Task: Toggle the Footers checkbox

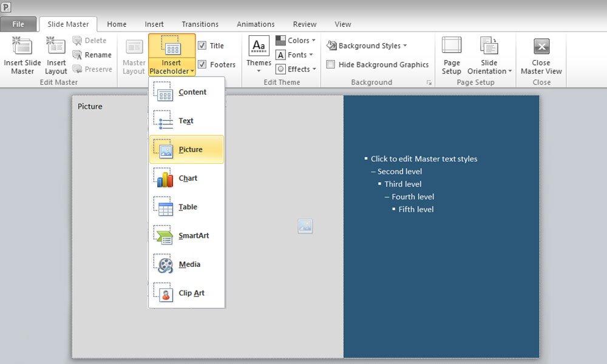Action: pyautogui.click(x=202, y=64)
